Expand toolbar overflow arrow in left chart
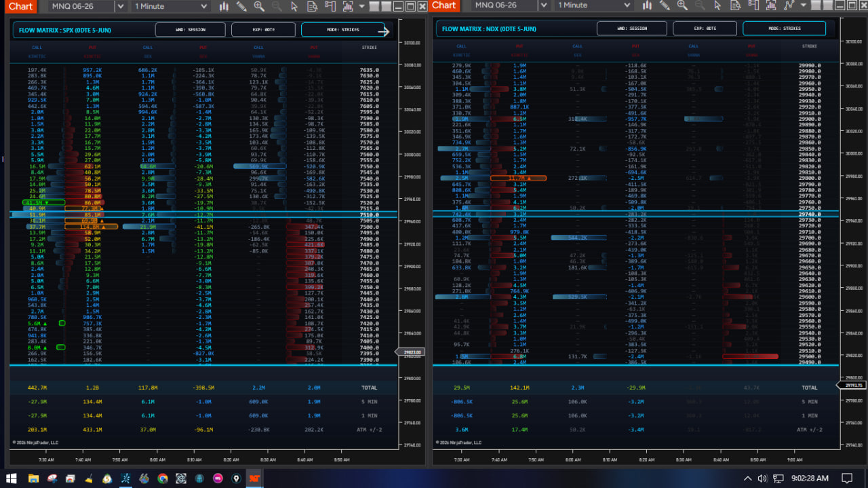The width and height of the screenshot is (868, 488). point(361,6)
